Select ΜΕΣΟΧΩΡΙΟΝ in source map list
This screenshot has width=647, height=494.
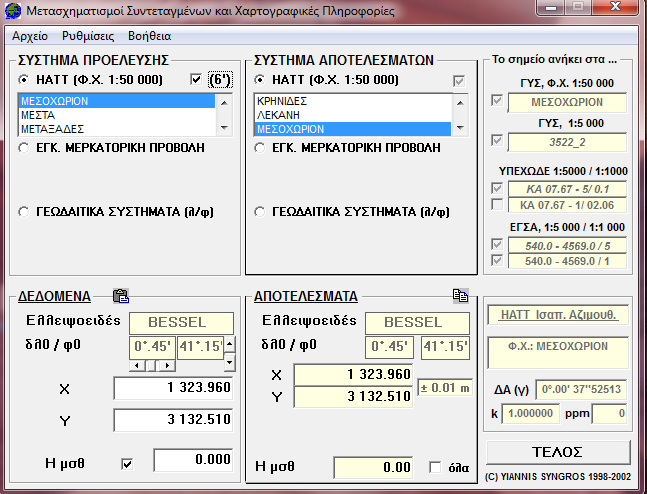click(117, 101)
